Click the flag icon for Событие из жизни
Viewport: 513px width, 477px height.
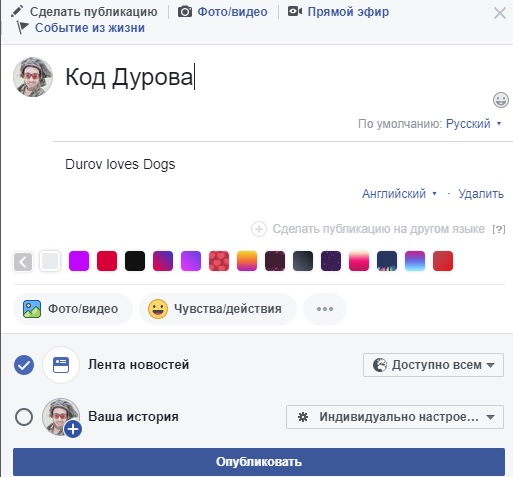pyautogui.click(x=22, y=28)
